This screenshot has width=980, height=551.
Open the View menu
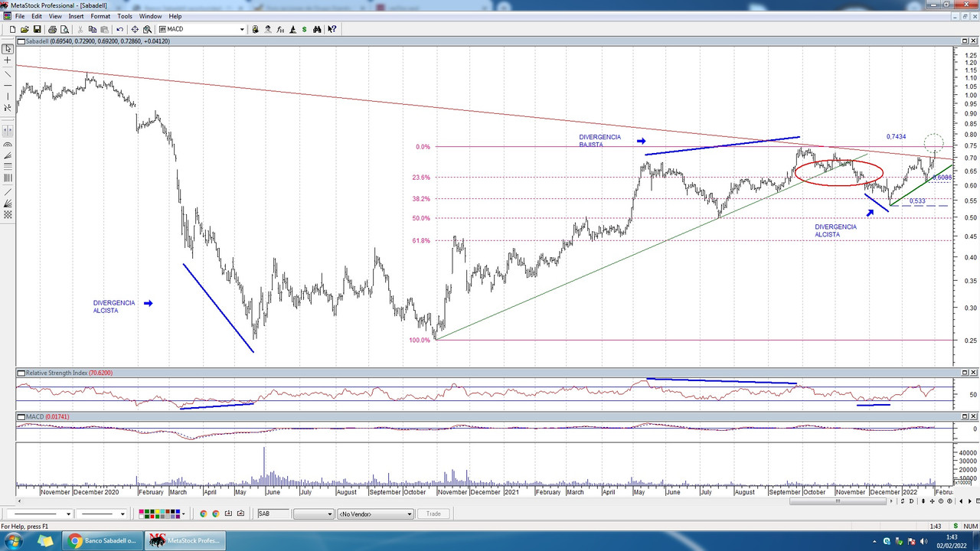click(x=55, y=16)
